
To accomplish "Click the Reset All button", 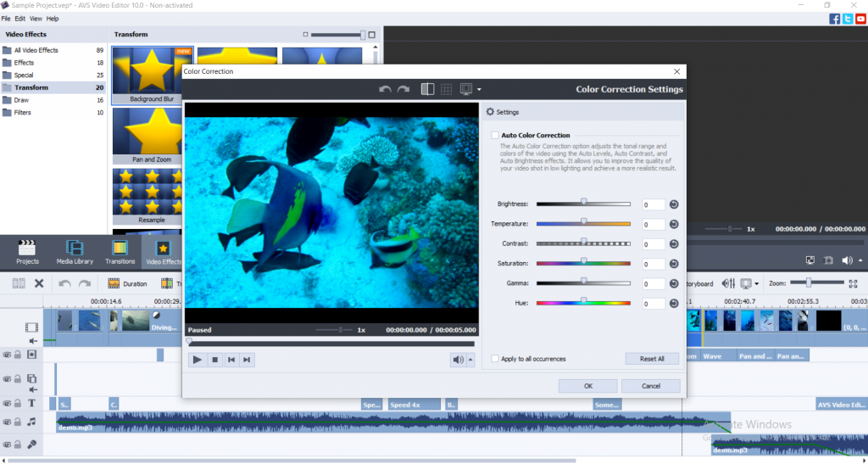I will [x=652, y=359].
